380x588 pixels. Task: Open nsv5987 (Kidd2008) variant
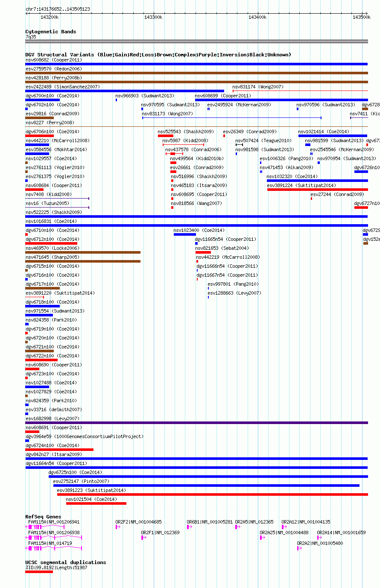(185, 140)
